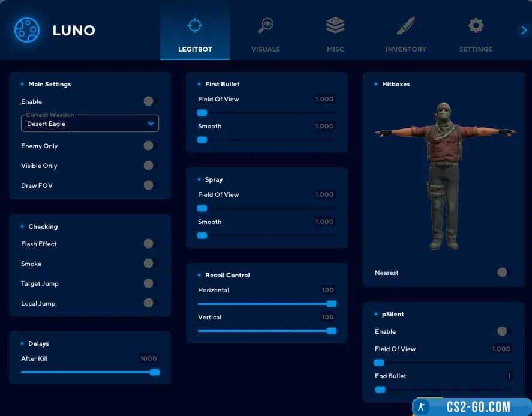The image size is (532, 416).
Task: Click the Inventory knife icon
Action: click(405, 25)
